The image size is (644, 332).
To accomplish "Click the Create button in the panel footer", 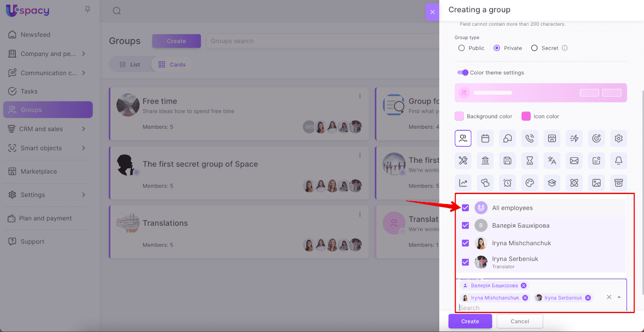I will tap(470, 321).
